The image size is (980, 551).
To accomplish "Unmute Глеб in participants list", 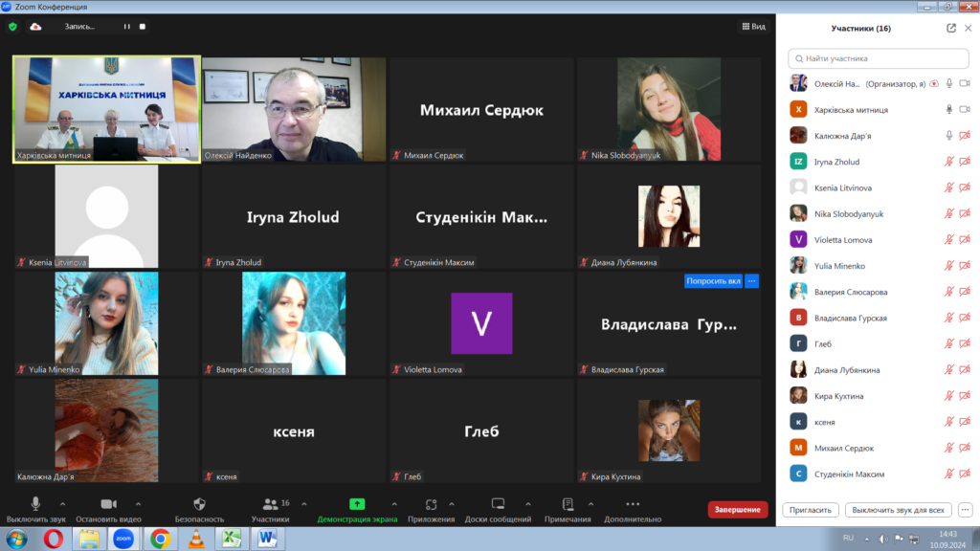I will click(948, 343).
